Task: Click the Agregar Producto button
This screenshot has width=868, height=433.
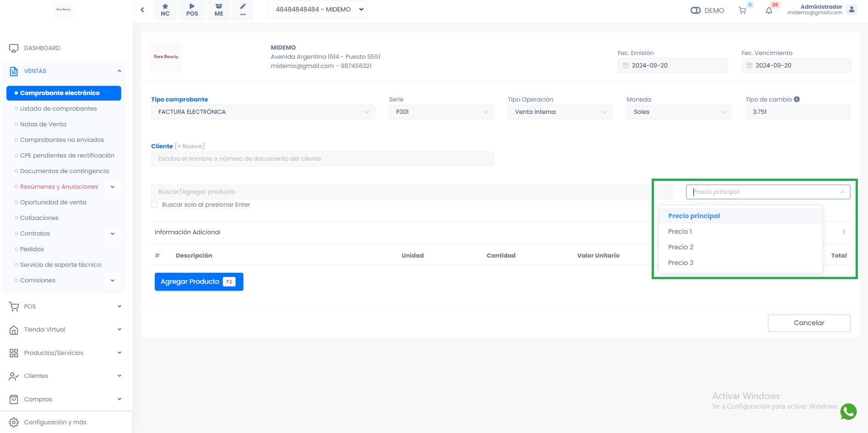Action: tap(198, 281)
